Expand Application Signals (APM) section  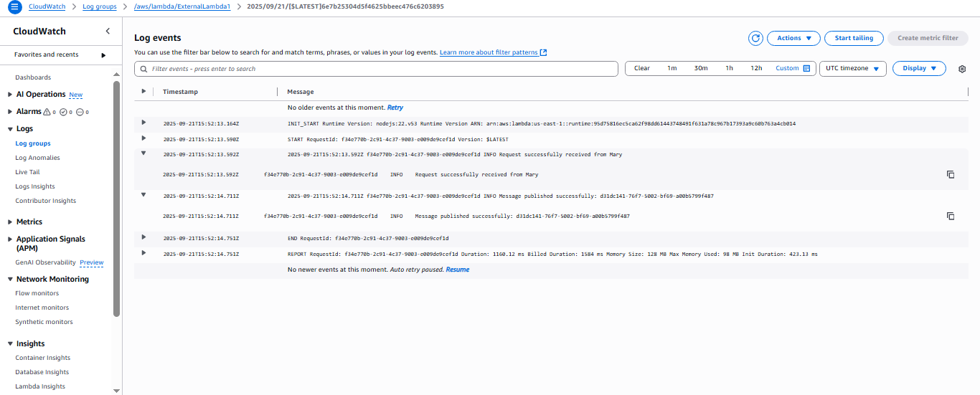(x=9, y=239)
